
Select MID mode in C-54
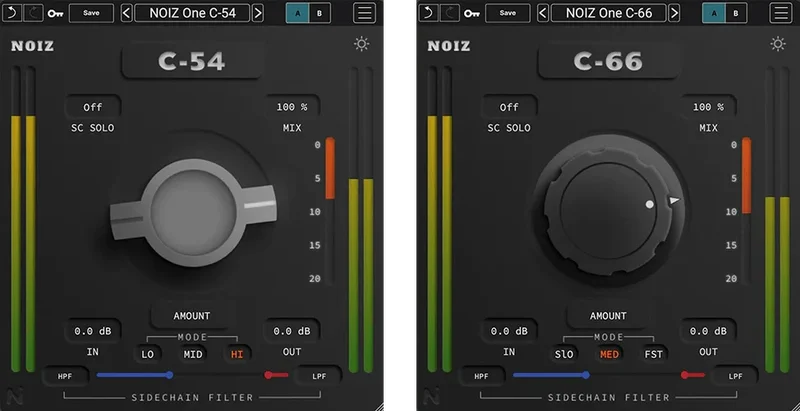(193, 354)
